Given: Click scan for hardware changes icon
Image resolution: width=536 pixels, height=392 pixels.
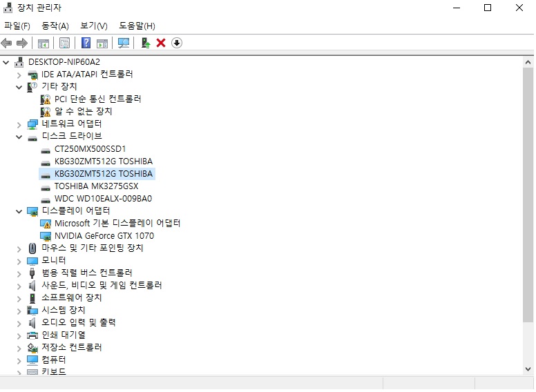Looking at the screenshot, I should pyautogui.click(x=124, y=43).
